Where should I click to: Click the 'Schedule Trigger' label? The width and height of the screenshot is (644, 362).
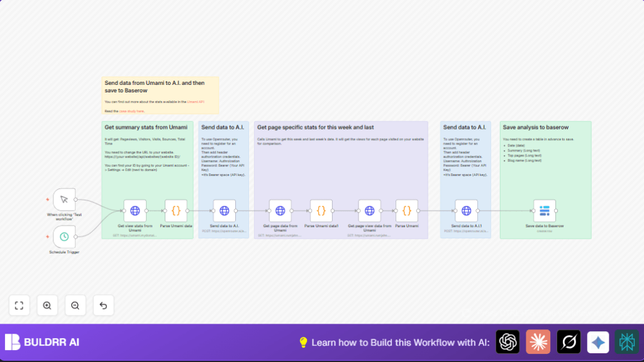click(64, 252)
